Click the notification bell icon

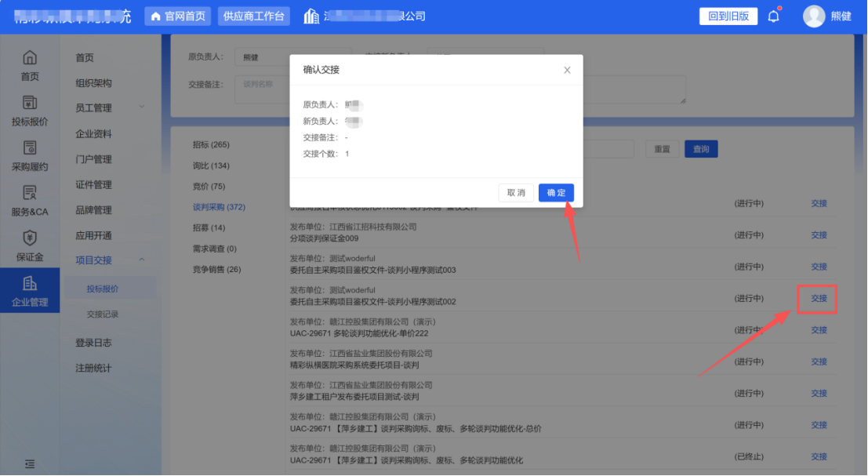(x=773, y=16)
